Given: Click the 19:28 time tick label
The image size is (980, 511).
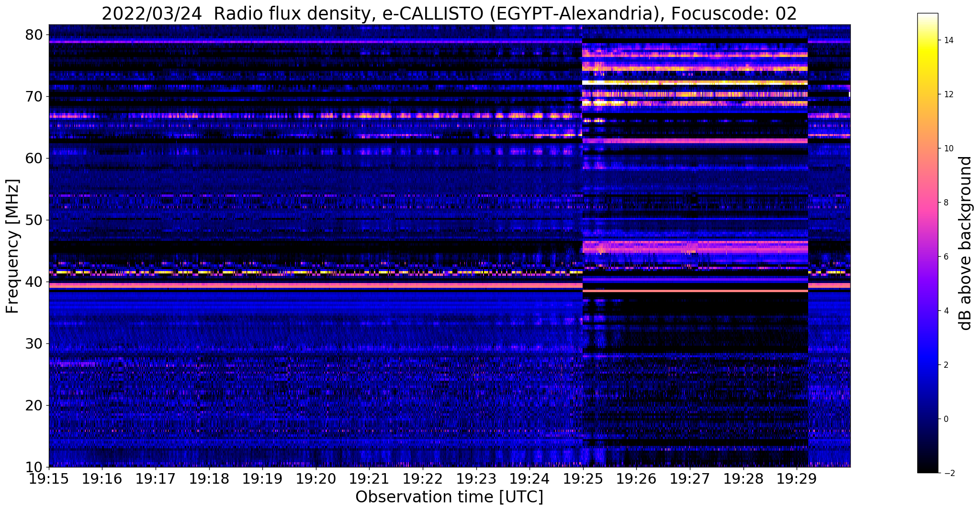Looking at the screenshot, I should click(x=743, y=478).
